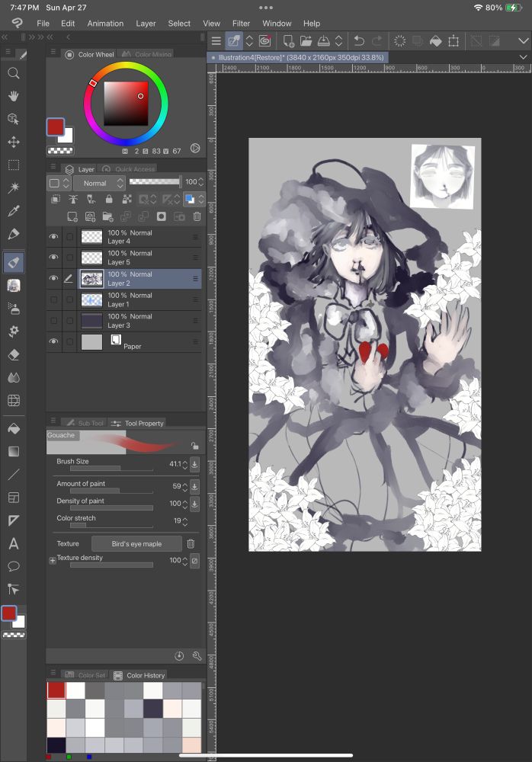Select the Illustration4[Restore] canvas tab
The height and width of the screenshot is (762, 532).
(297, 57)
